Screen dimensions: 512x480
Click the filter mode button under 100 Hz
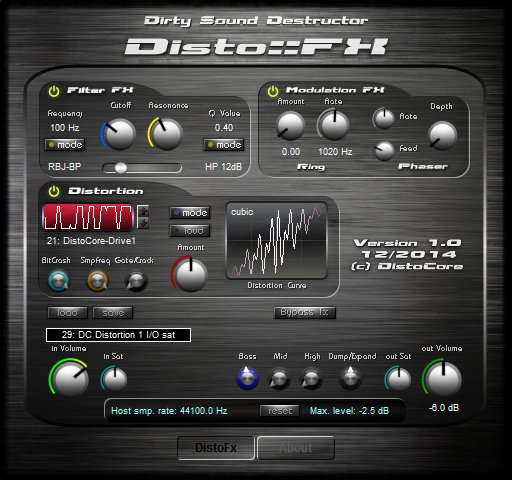pos(65,145)
